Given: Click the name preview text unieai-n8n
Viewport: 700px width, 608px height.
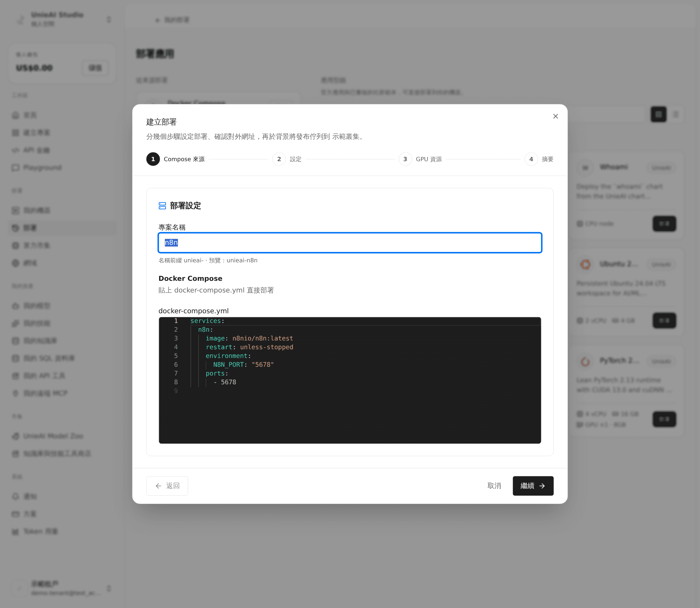Looking at the screenshot, I should tap(242, 261).
